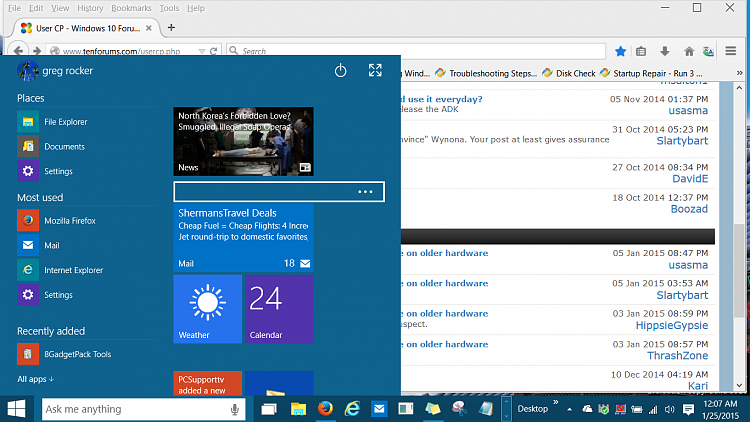This screenshot has height=422, width=750.
Task: Open Boozad user link
Action: point(689,209)
